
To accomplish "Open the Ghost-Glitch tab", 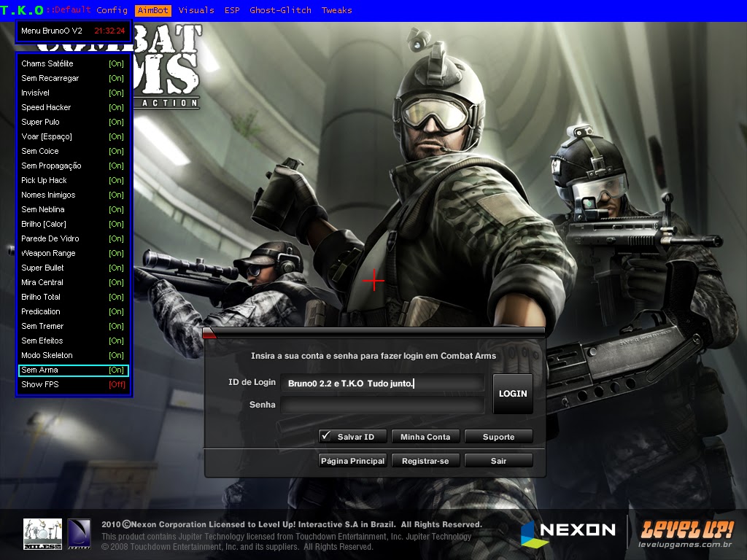I will pos(280,10).
